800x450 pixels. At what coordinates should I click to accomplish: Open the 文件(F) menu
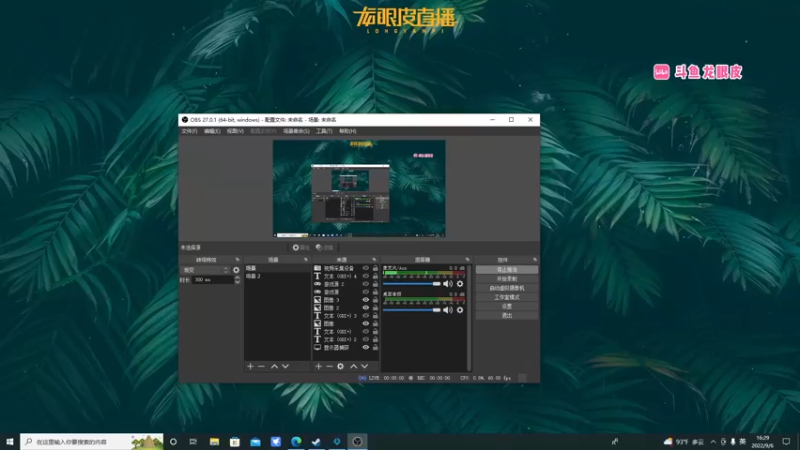point(189,131)
